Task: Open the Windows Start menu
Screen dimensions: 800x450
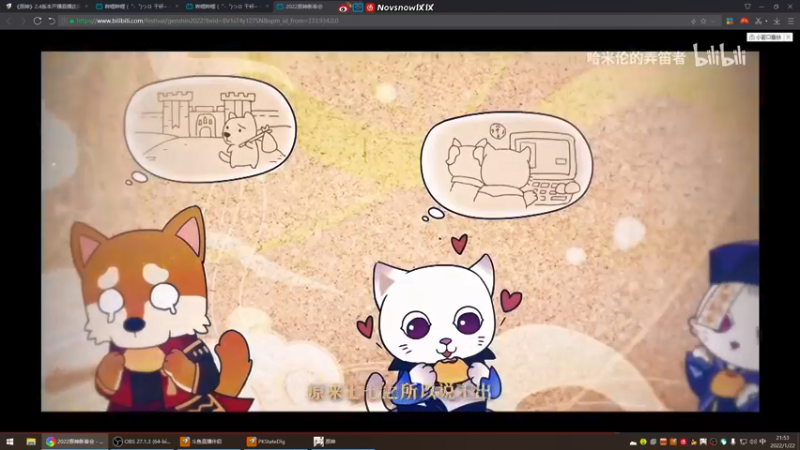Action: point(10,441)
